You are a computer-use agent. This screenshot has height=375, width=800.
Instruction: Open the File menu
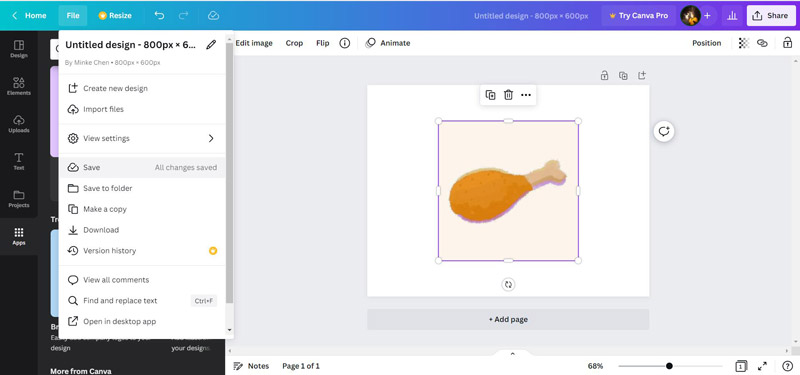tap(73, 16)
